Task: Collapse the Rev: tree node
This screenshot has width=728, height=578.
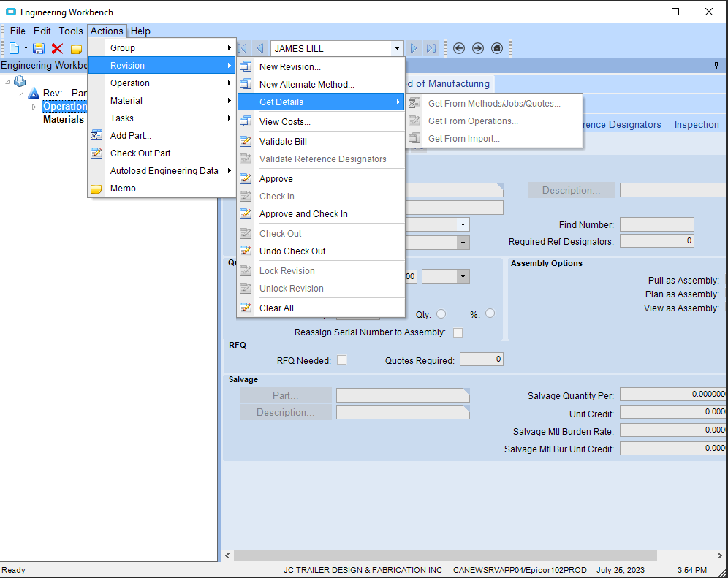Action: pyautogui.click(x=22, y=94)
